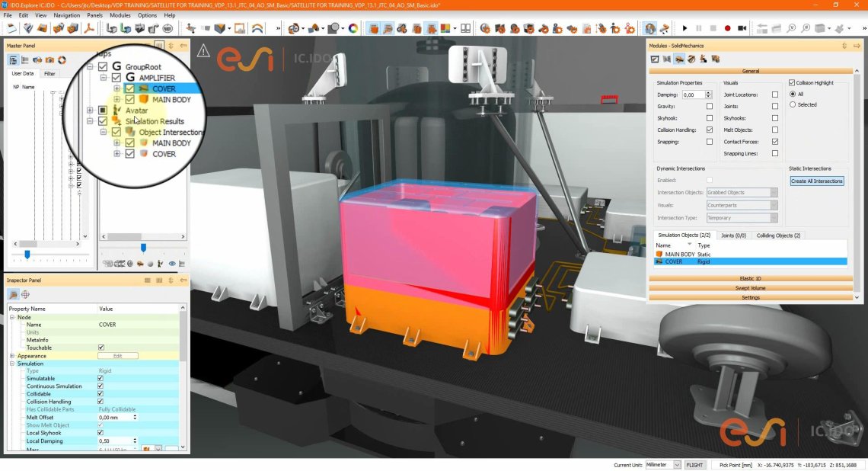
Task: Click the orange ring icon in Master Panel toolbar
Action: (62, 60)
